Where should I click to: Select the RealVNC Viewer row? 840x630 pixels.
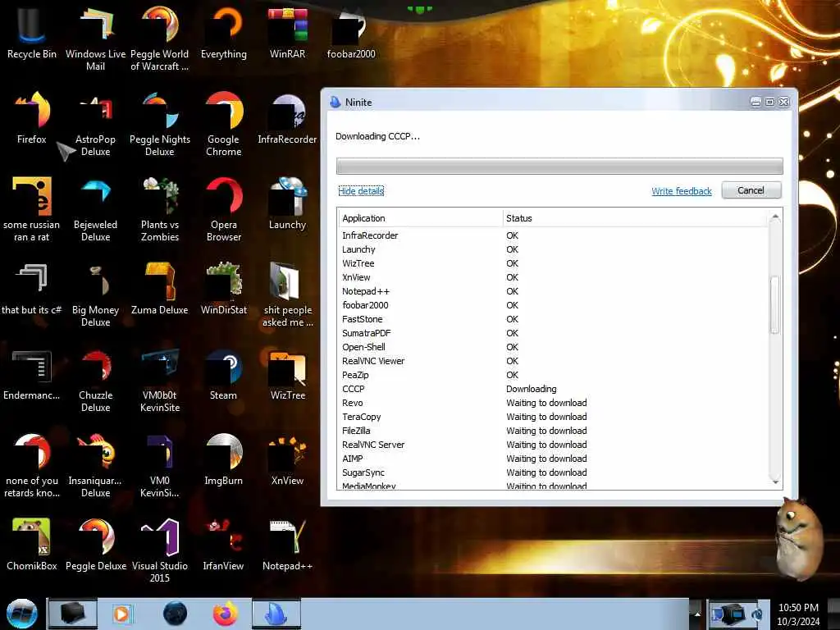pyautogui.click(x=554, y=361)
